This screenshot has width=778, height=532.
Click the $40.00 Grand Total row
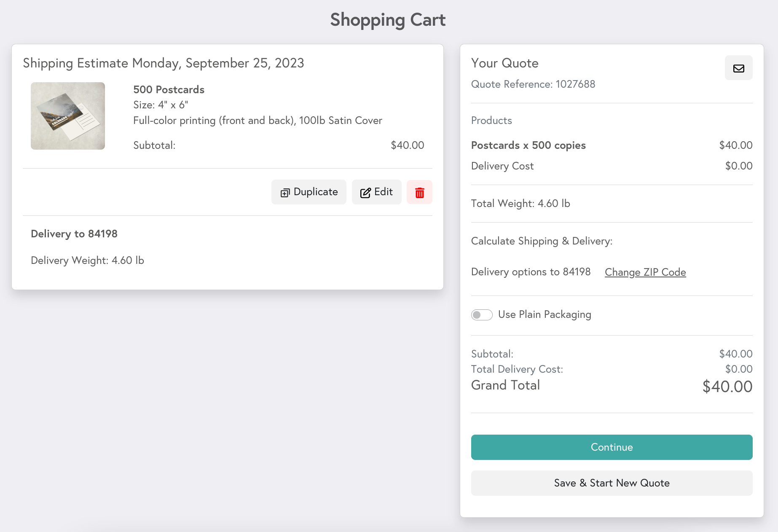(611, 386)
